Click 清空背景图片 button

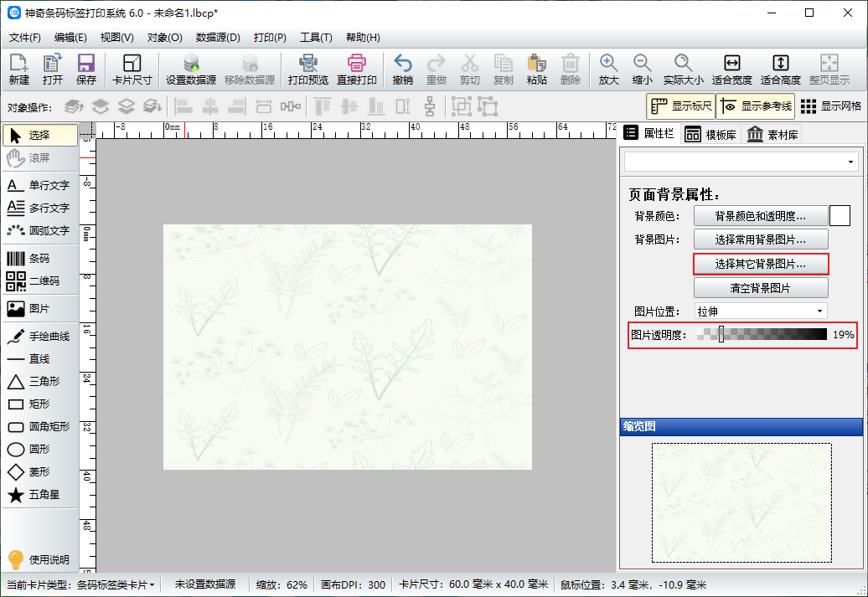click(x=761, y=288)
